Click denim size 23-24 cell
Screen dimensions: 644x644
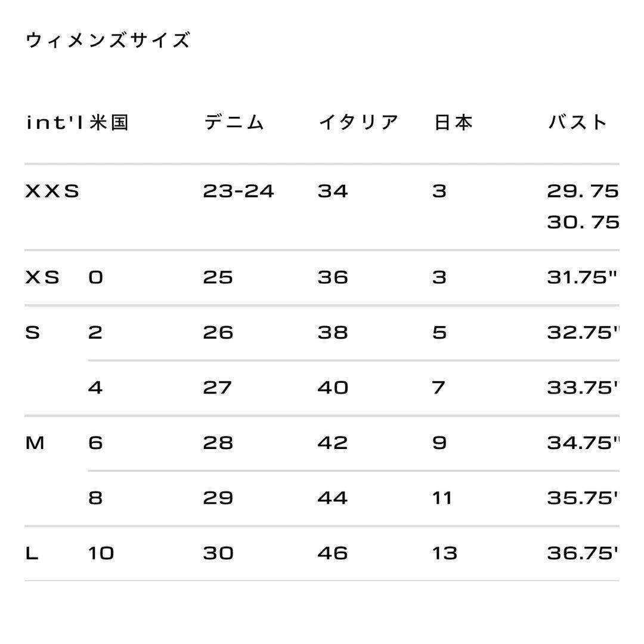point(238,191)
